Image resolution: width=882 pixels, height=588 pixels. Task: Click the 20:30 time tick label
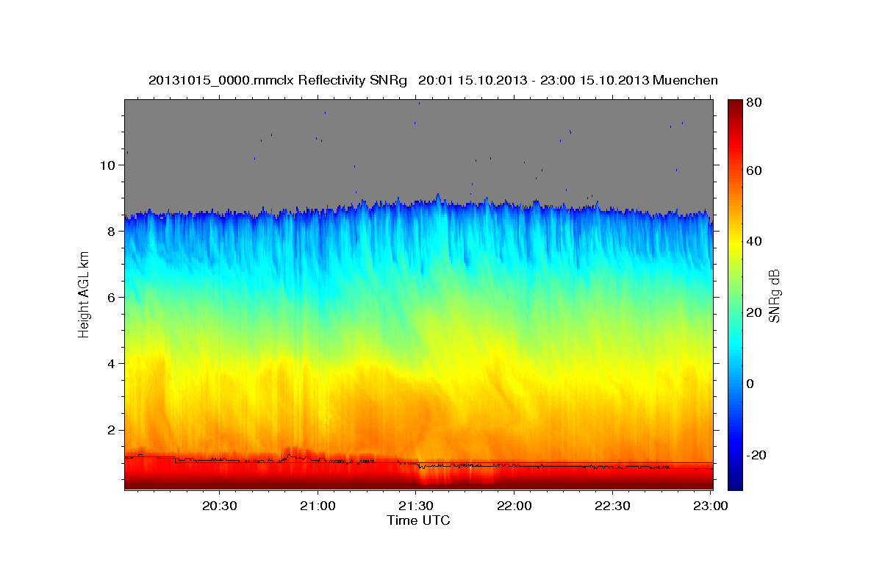[219, 506]
